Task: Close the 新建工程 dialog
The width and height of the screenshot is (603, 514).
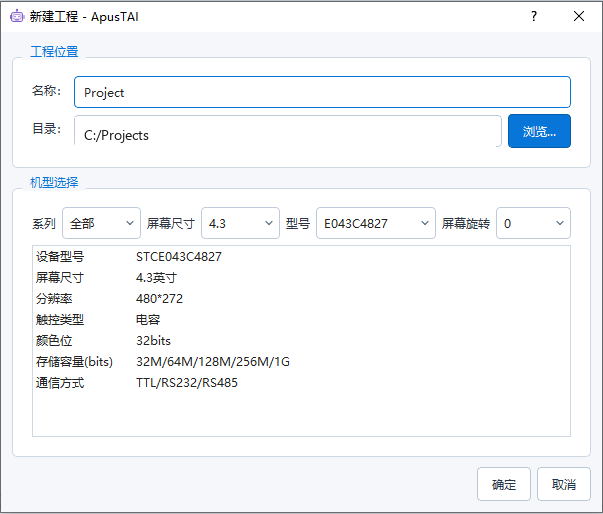Action: point(578,16)
